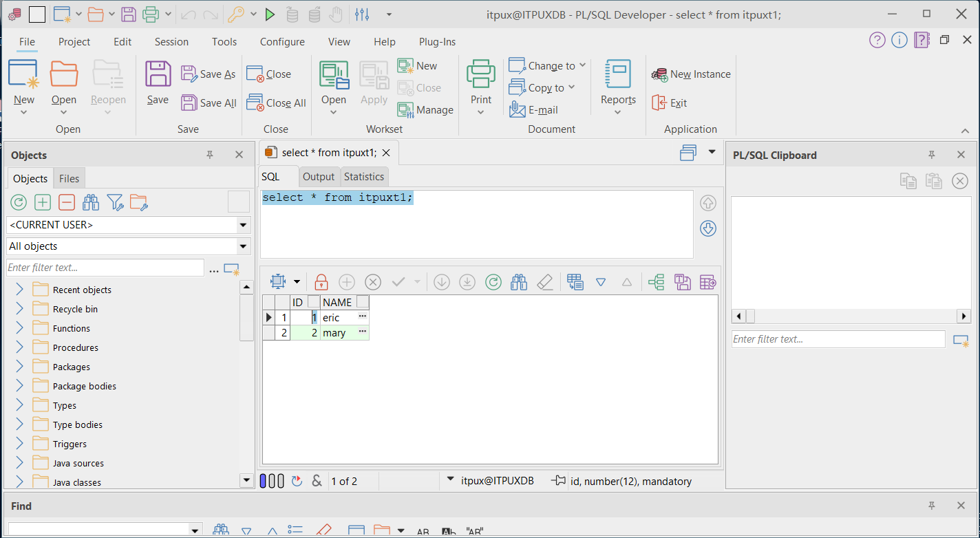980x538 pixels.
Task: Pin the PL/SQL Clipboard panel
Action: pos(932,155)
